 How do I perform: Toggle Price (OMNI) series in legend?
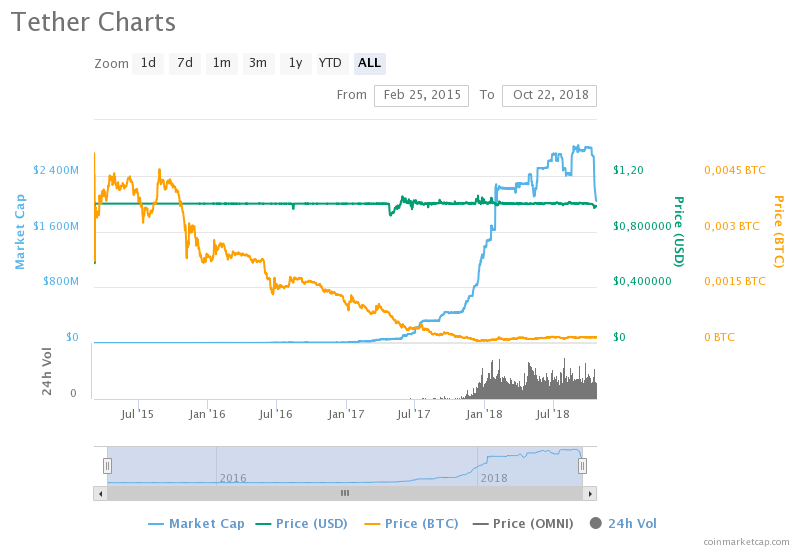coord(523,524)
